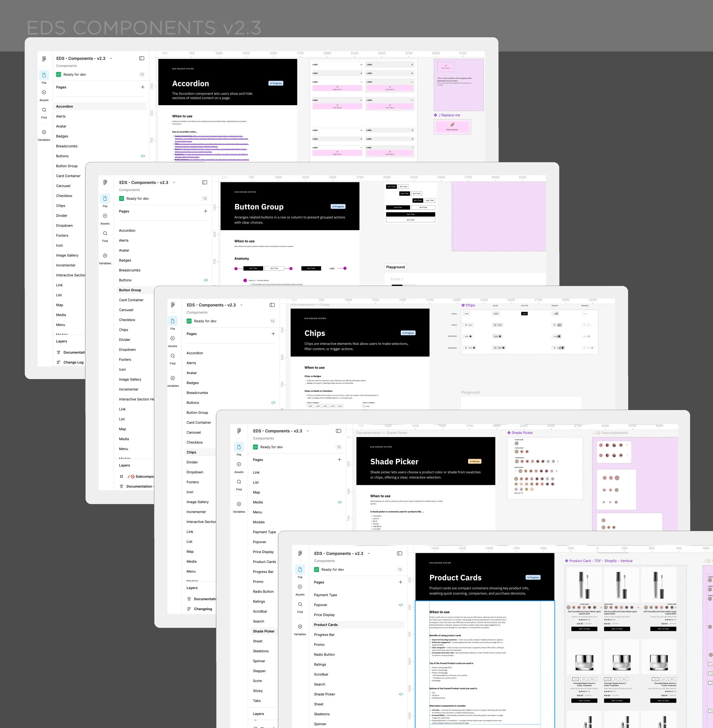This screenshot has width=713, height=728.
Task: Toggle sidebar panel icon in Accordion window
Action: click(x=142, y=58)
